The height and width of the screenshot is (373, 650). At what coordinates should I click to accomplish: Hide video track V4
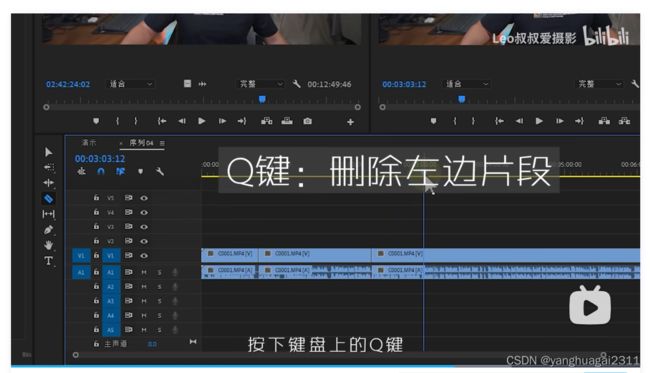coord(144,212)
